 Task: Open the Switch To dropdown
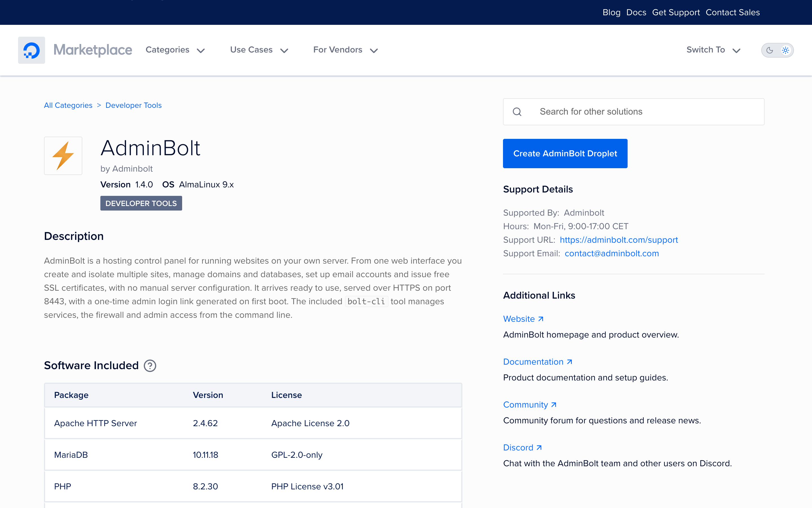click(x=713, y=50)
